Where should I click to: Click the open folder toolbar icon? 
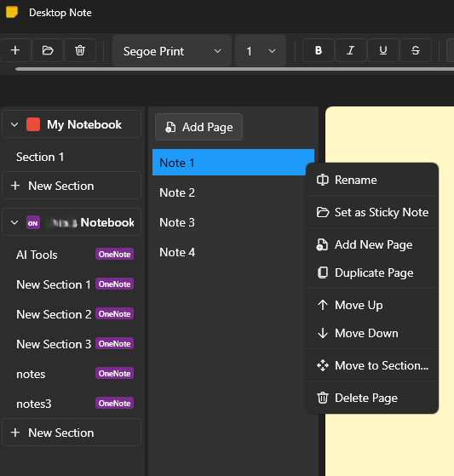tap(48, 50)
